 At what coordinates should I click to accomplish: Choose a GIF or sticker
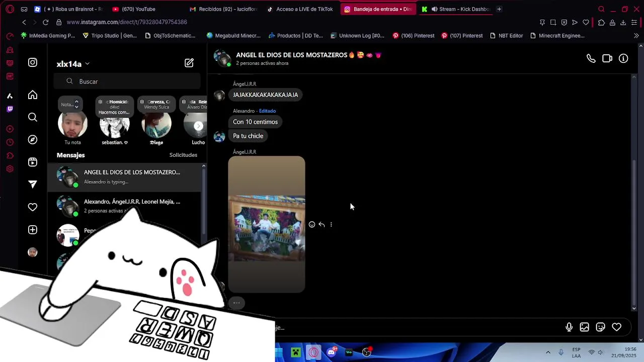tap(601, 327)
